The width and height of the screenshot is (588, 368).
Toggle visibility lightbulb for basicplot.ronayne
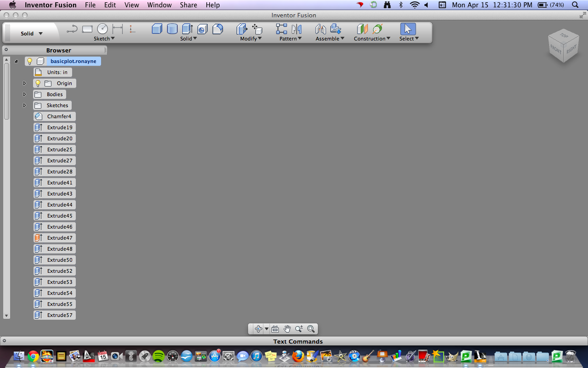29,61
